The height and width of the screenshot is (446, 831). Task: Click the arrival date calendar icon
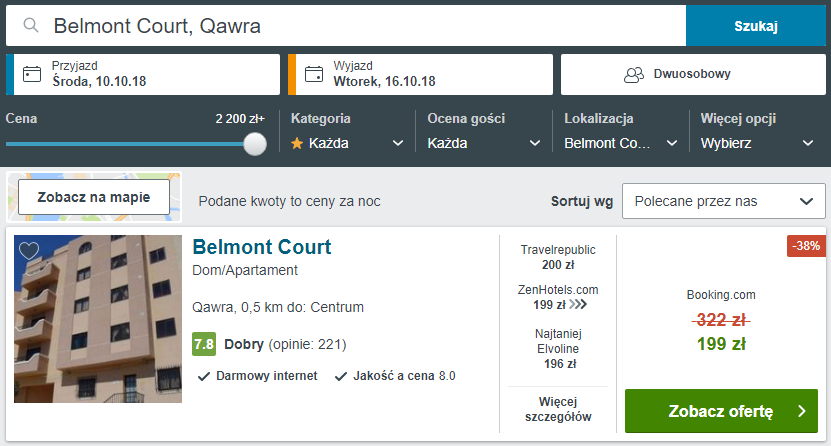32,74
